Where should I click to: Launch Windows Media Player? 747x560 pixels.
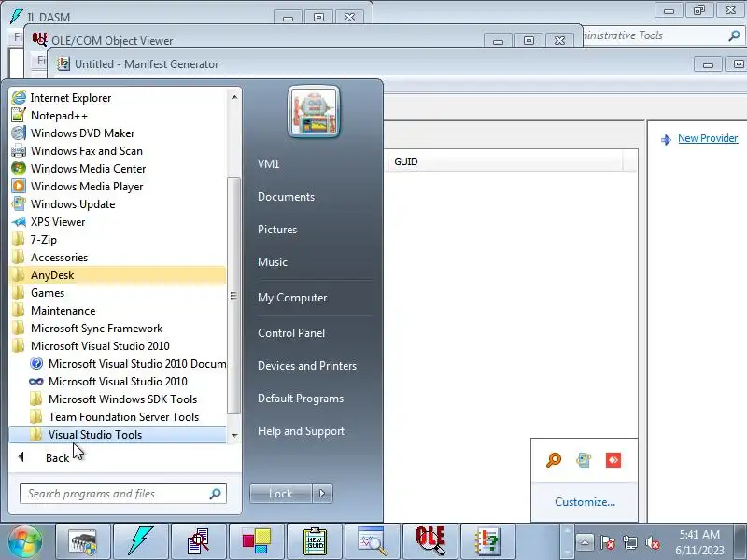coord(118,186)
